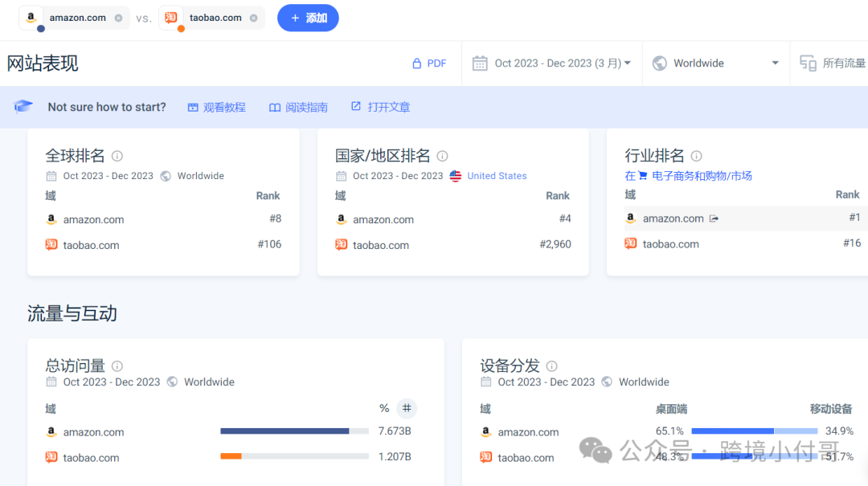868x486 pixels.
Task: Click taobao.com orange traffic bar
Action: (231, 456)
